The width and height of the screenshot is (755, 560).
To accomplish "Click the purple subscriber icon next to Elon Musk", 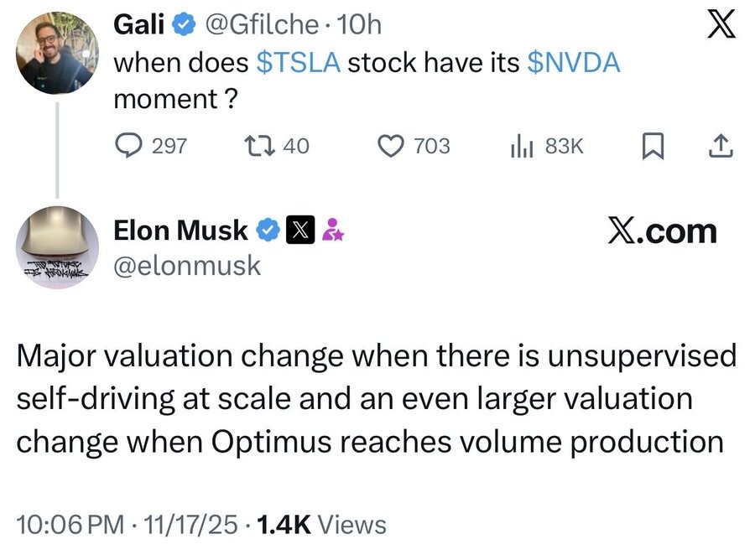I will pyautogui.click(x=331, y=229).
